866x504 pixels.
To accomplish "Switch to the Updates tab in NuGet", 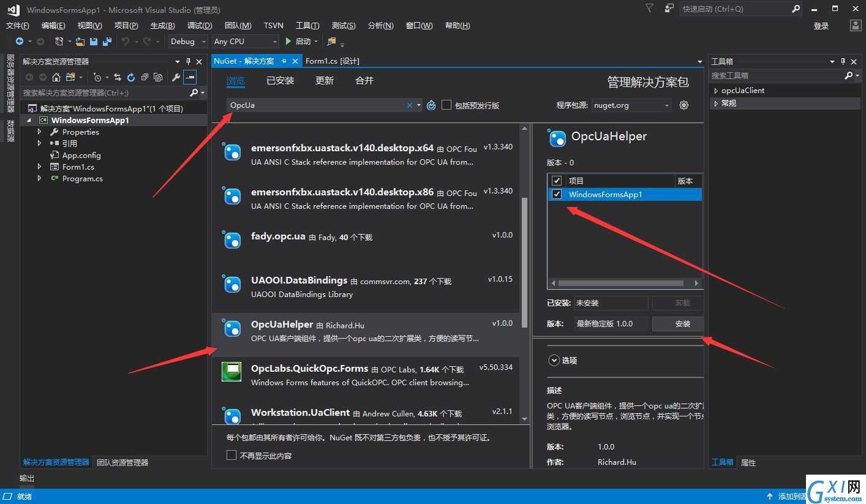I will click(x=325, y=81).
